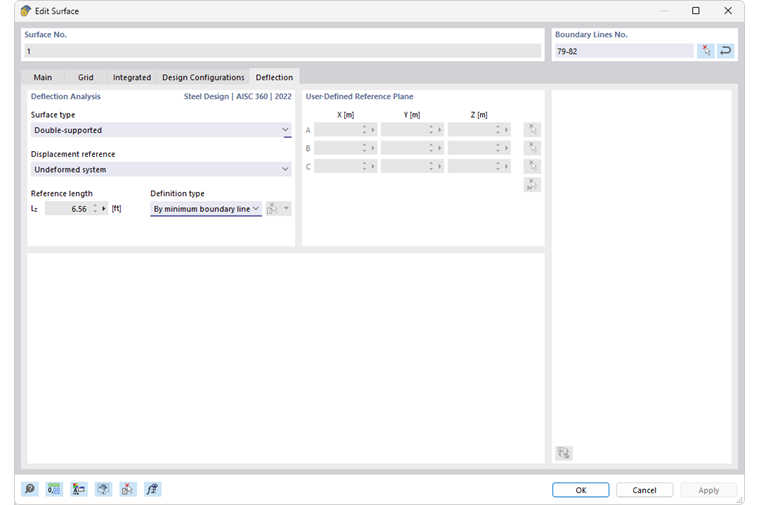Screen dimensions: 760x505
Task: Click the view/monitor icon in bottom toolbar
Action: click(103, 489)
